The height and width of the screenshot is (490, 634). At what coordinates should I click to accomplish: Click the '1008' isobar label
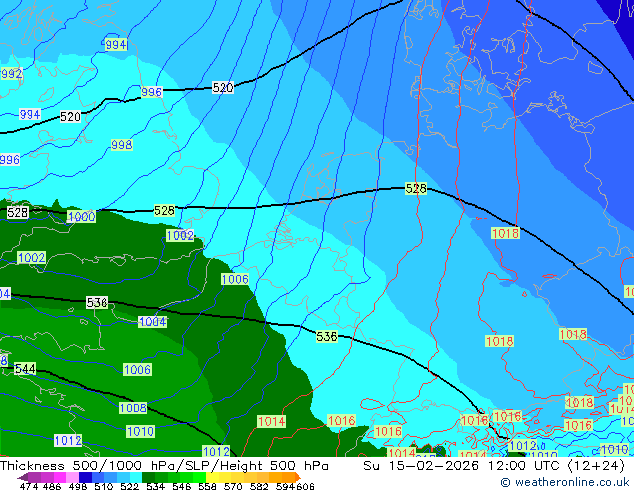pos(133,408)
